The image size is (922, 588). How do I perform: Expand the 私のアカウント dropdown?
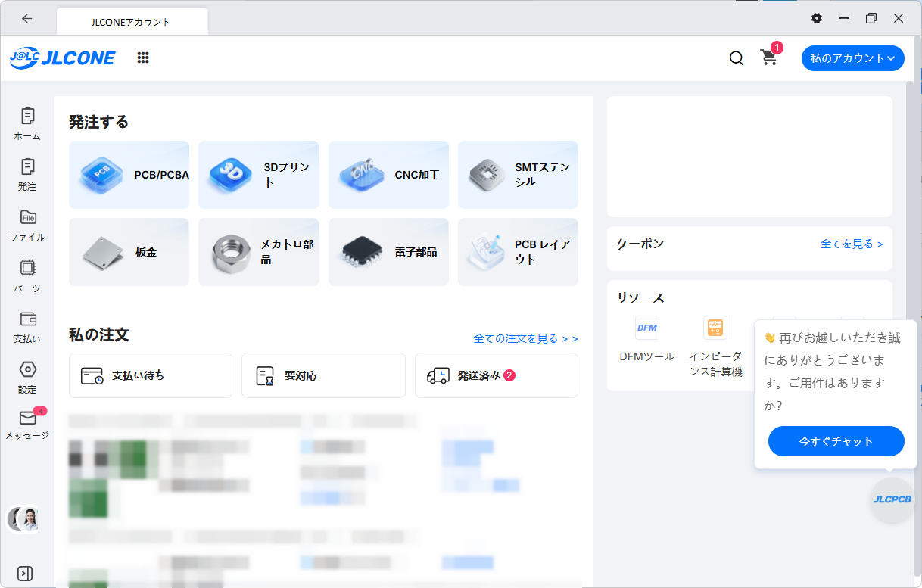pos(852,58)
